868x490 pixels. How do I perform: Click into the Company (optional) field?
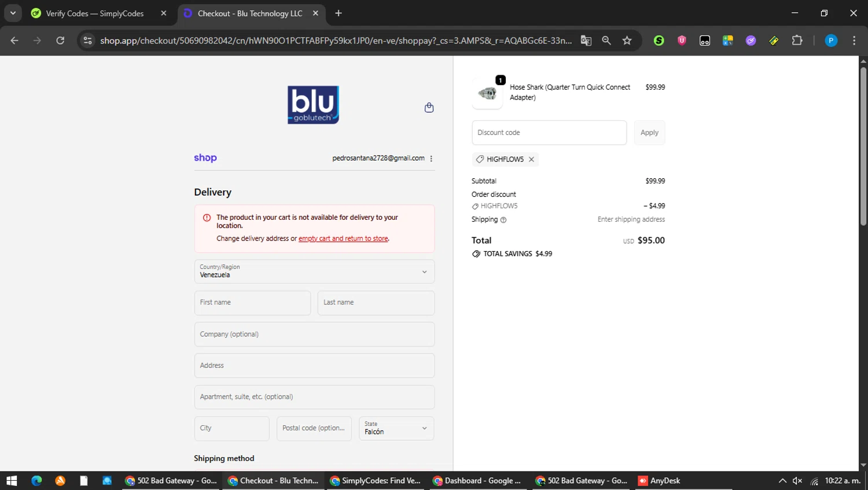point(314,334)
